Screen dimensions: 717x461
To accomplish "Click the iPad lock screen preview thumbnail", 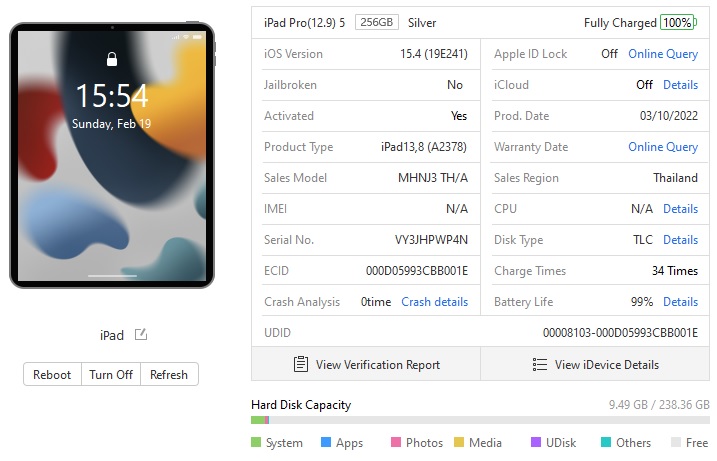I will (112, 155).
